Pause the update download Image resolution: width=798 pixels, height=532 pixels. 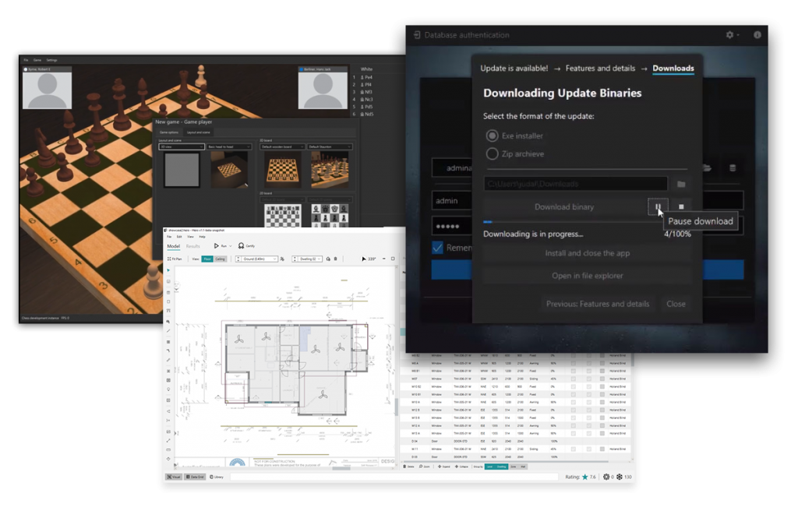(657, 206)
